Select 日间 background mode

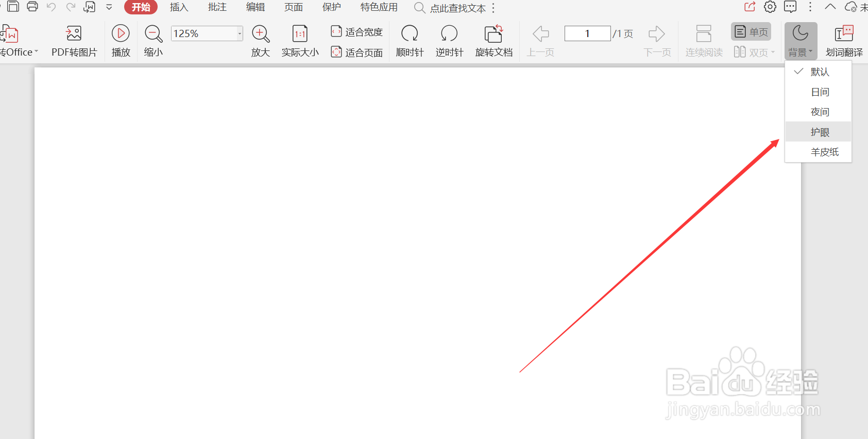click(818, 92)
